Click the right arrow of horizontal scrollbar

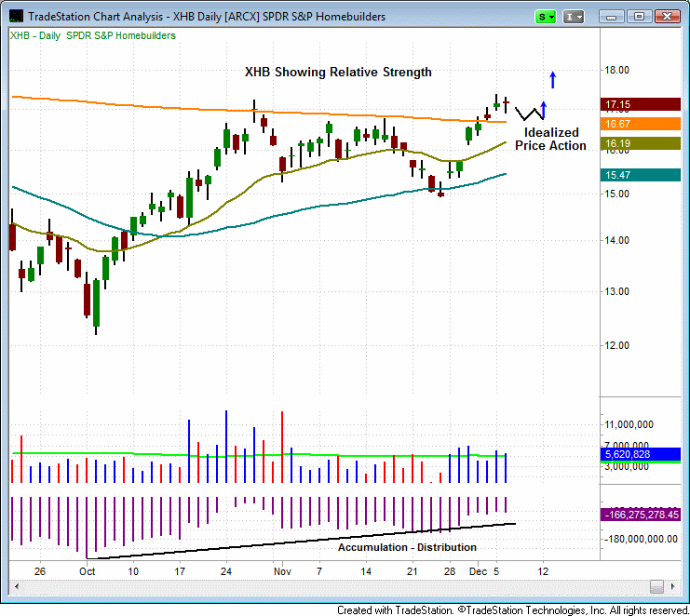point(672,586)
